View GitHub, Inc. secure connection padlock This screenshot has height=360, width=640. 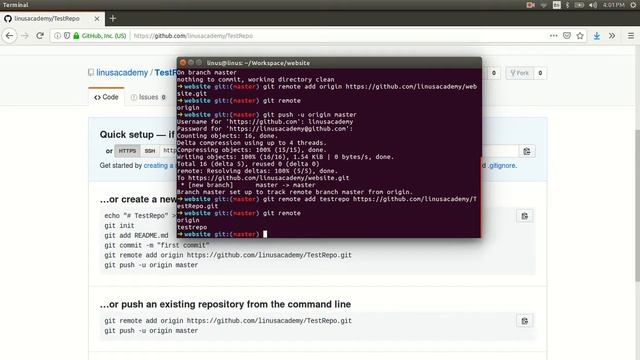tap(76, 36)
